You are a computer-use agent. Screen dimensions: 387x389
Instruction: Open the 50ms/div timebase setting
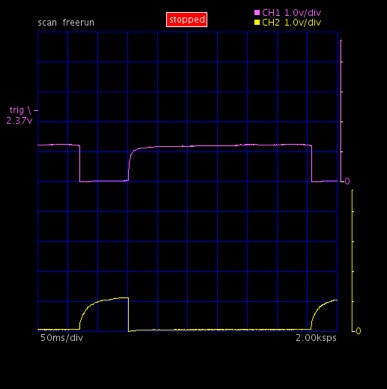(x=62, y=338)
